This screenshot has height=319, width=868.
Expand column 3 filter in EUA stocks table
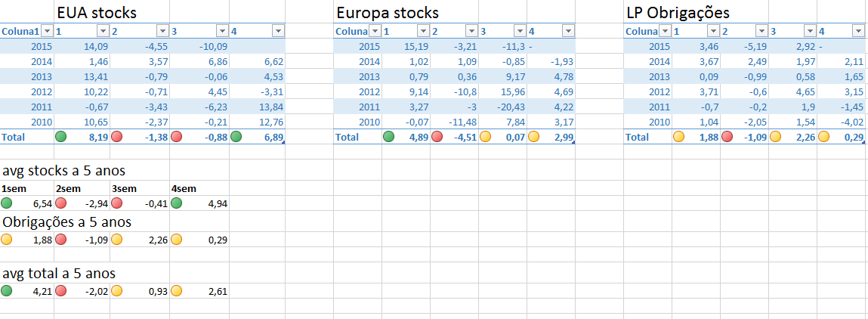click(x=221, y=31)
